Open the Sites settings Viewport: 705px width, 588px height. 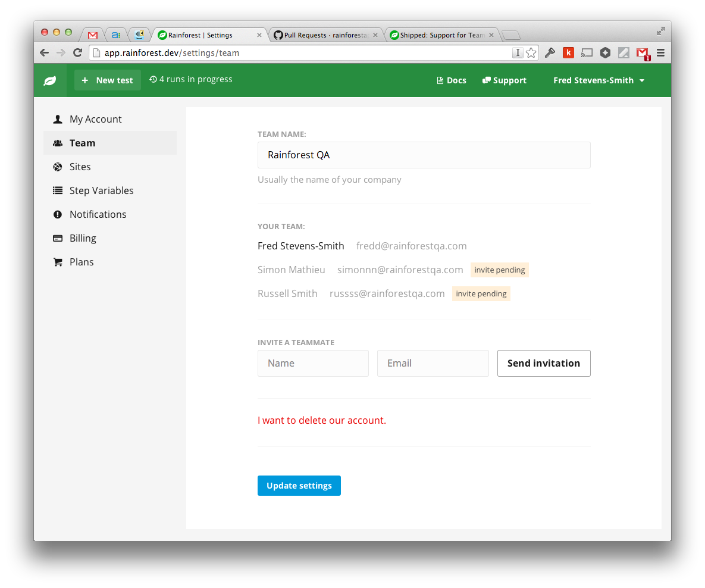[110, 167]
